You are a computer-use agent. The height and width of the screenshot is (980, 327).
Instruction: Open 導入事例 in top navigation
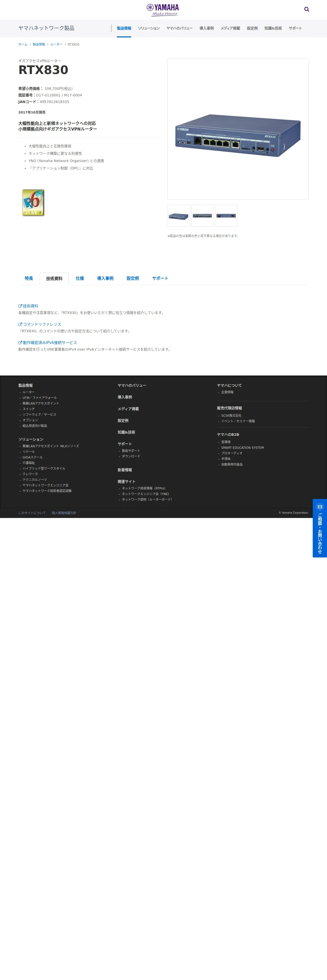coord(207,28)
